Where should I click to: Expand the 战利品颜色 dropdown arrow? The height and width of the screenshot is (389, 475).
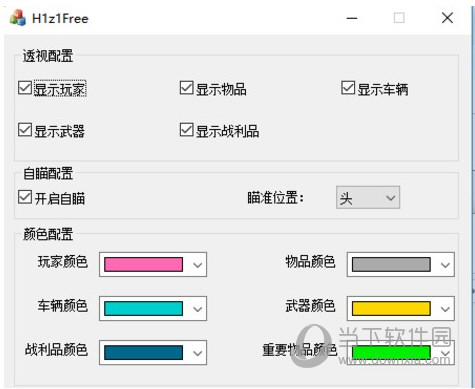click(198, 353)
